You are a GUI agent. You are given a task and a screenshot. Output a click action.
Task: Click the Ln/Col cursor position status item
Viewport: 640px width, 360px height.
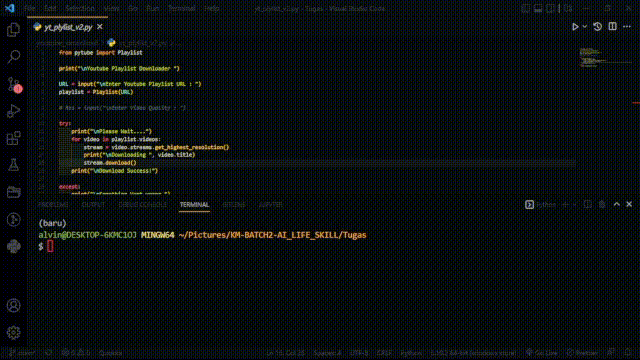(x=285, y=353)
